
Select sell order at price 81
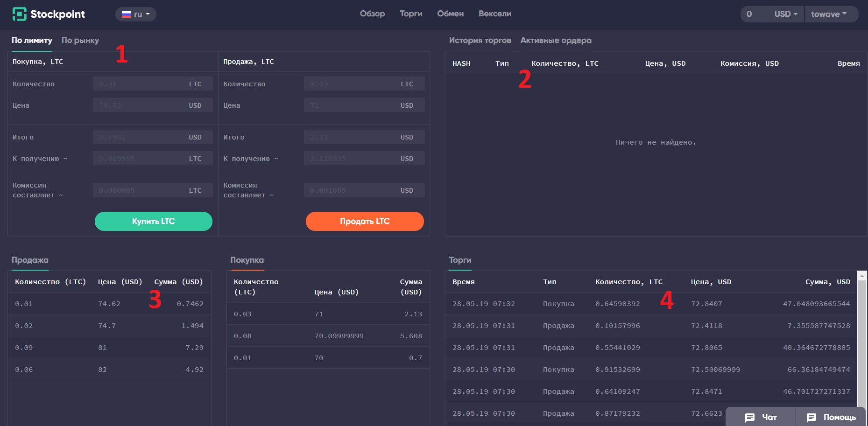109,348
